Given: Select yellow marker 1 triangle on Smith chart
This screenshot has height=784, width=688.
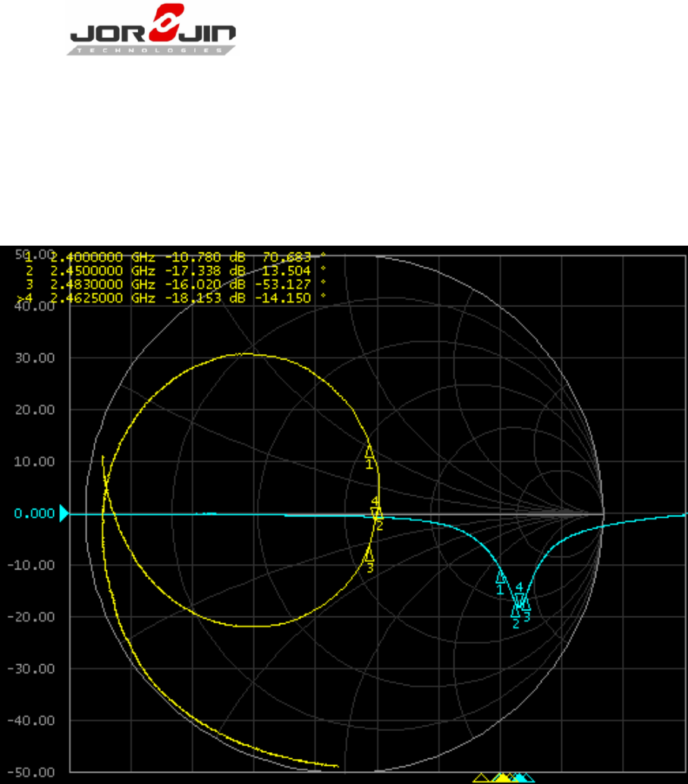Looking at the screenshot, I should [x=369, y=451].
